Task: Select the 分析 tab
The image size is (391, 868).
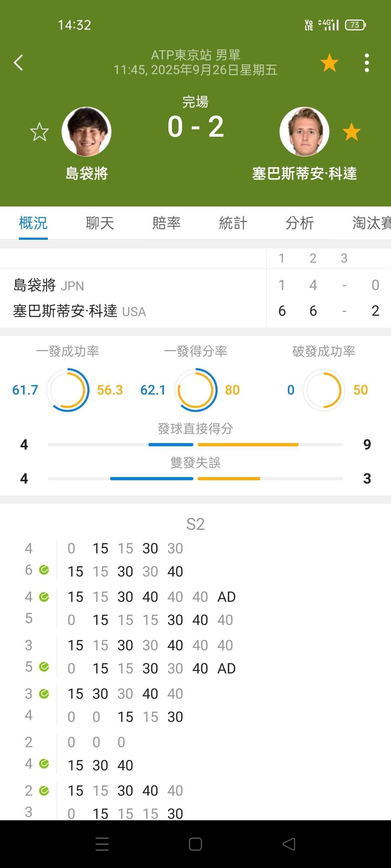Action: (300, 223)
